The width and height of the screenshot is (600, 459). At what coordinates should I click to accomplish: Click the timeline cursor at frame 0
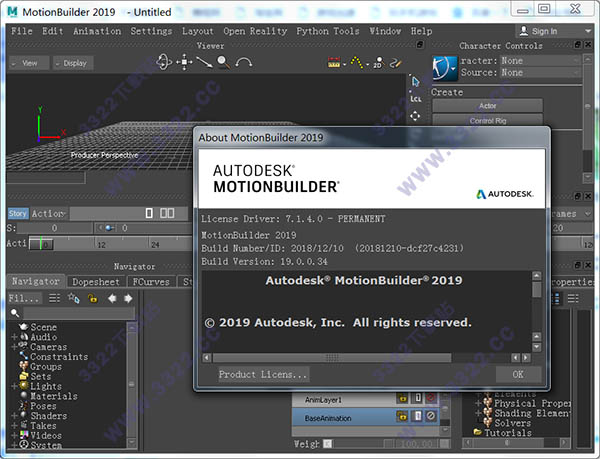[x=41, y=244]
